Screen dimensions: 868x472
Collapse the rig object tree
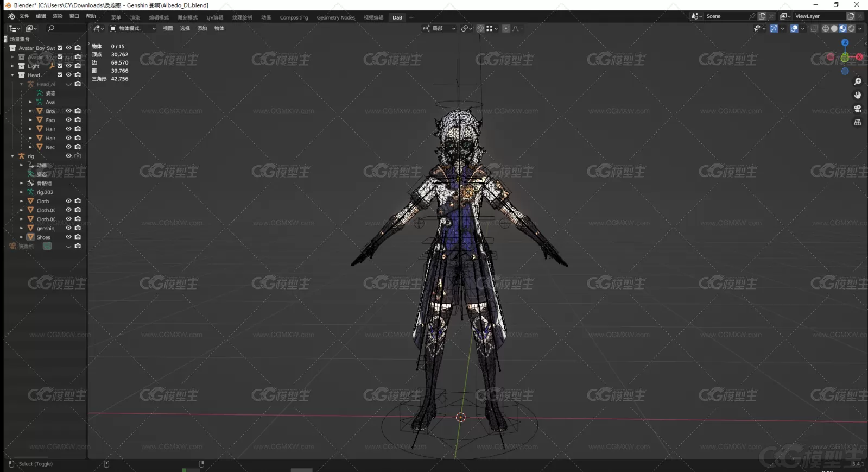pyautogui.click(x=12, y=156)
